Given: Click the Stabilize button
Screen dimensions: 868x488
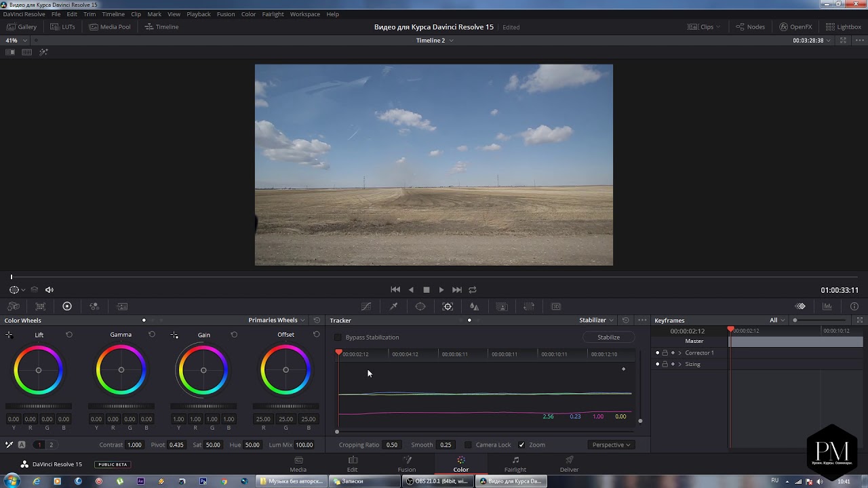Looking at the screenshot, I should tap(608, 337).
